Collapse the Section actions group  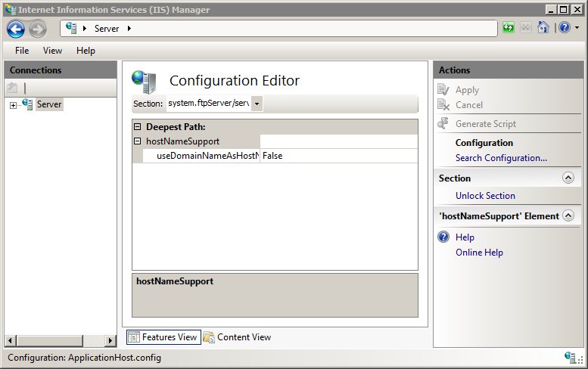click(x=568, y=178)
